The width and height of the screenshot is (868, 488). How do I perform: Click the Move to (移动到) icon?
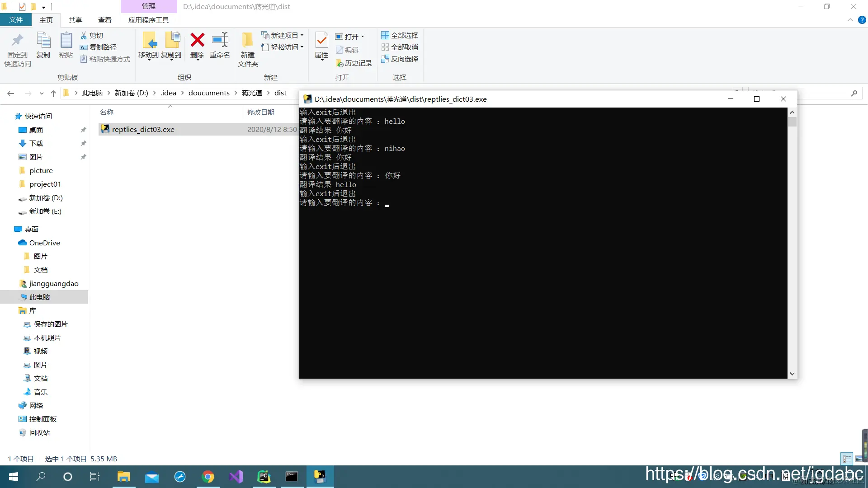(149, 41)
